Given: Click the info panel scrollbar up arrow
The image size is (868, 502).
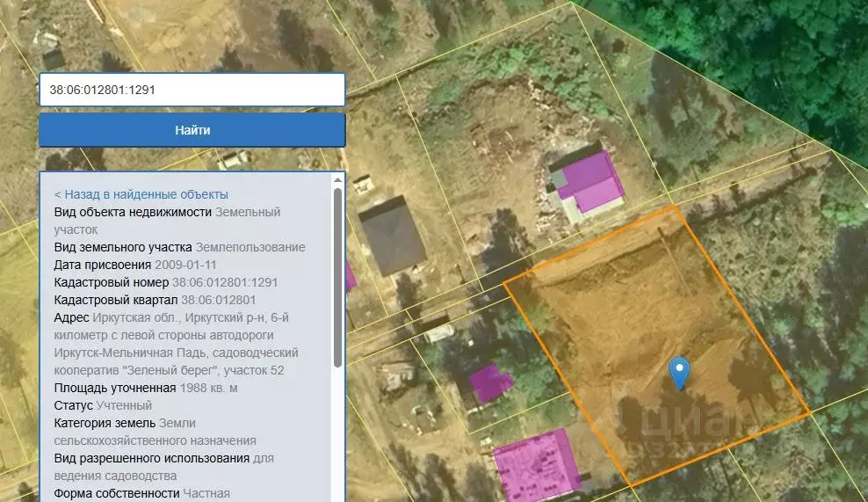Looking at the screenshot, I should click(337, 179).
